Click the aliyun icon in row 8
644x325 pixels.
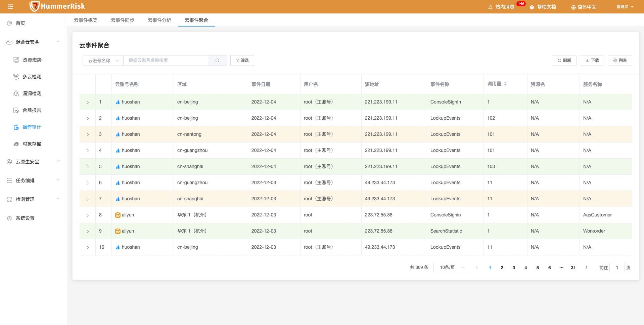(118, 215)
